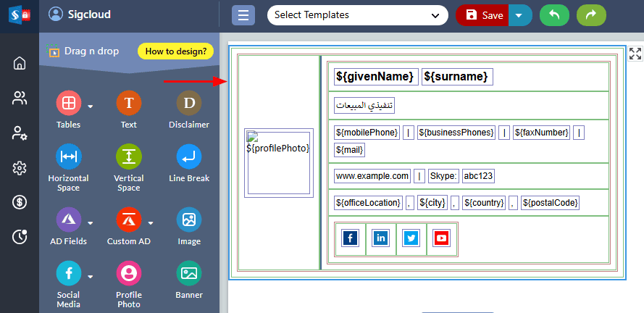Select the Vertical Space element
The image size is (644, 313).
[128, 157]
